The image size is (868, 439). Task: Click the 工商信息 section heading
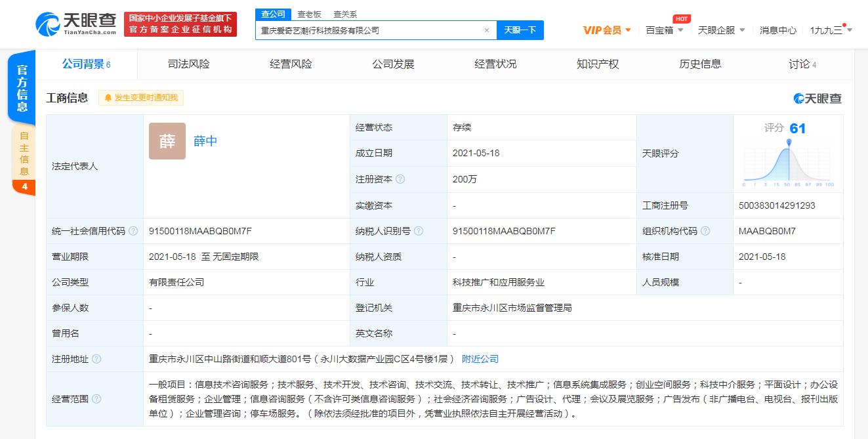67,98
